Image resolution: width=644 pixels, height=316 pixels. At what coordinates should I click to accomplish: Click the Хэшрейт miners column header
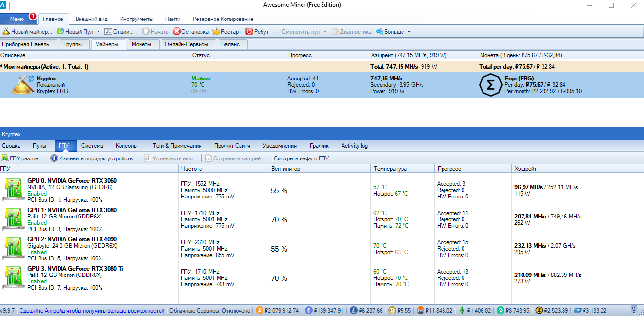(423, 55)
